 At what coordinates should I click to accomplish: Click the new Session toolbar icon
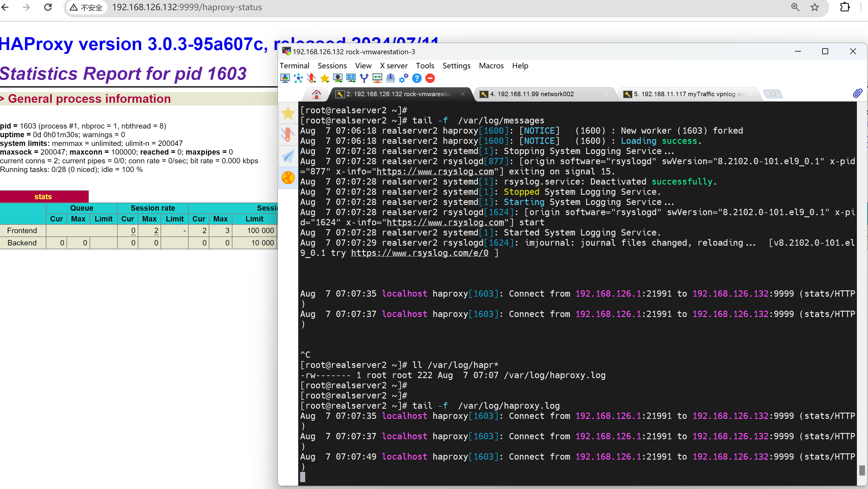[x=285, y=79]
